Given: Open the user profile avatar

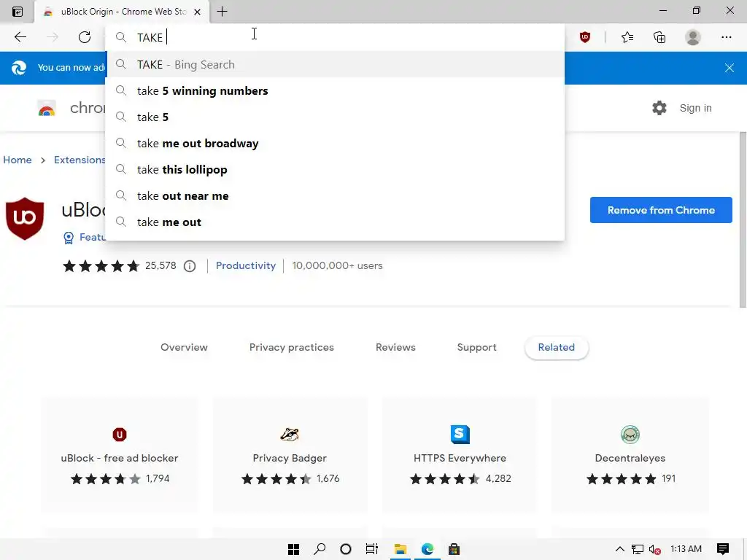Looking at the screenshot, I should 693,37.
